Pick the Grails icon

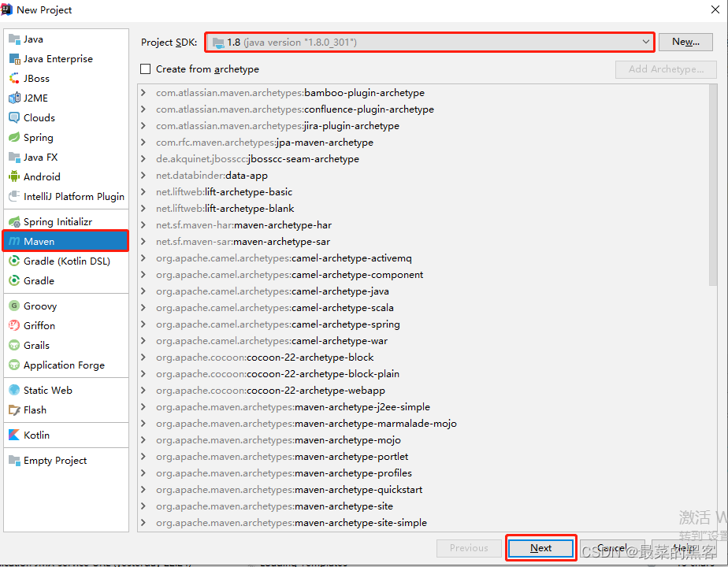[x=14, y=345]
